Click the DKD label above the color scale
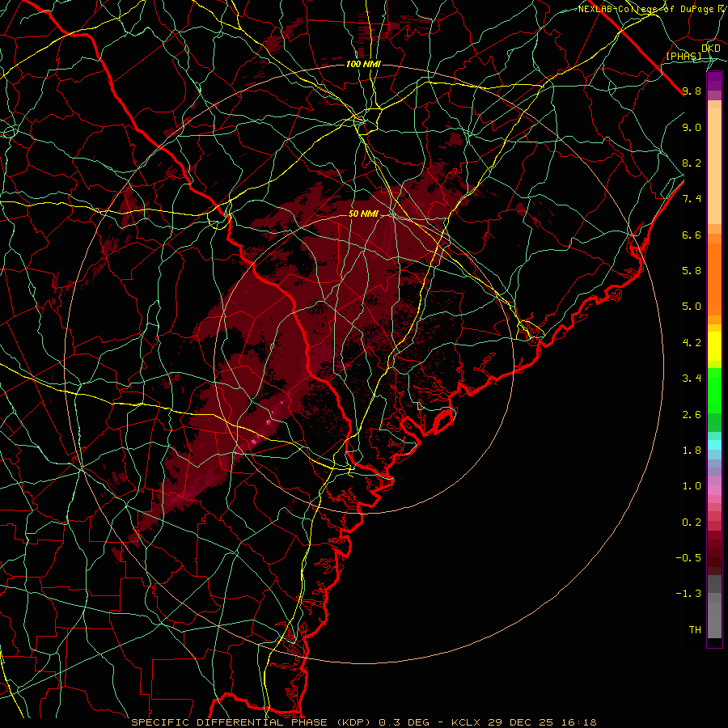 pos(711,49)
